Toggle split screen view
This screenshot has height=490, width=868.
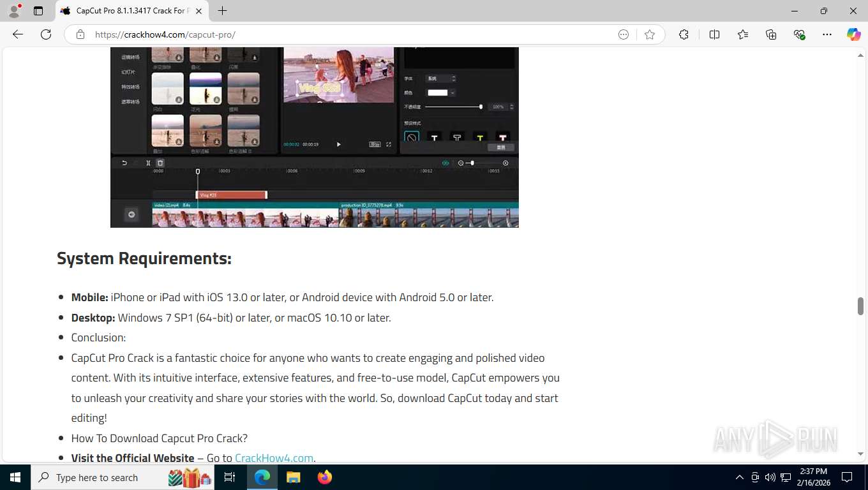(x=714, y=34)
